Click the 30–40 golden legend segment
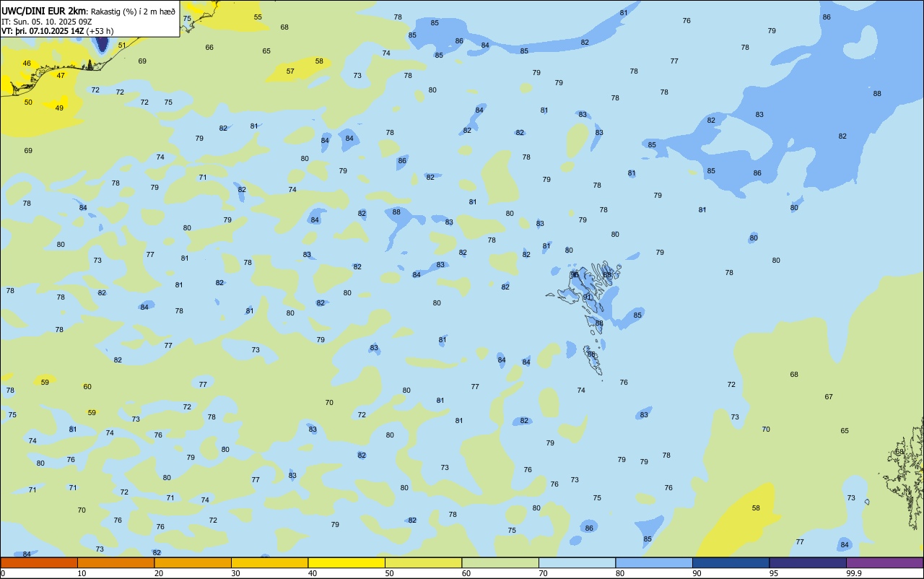 (269, 562)
